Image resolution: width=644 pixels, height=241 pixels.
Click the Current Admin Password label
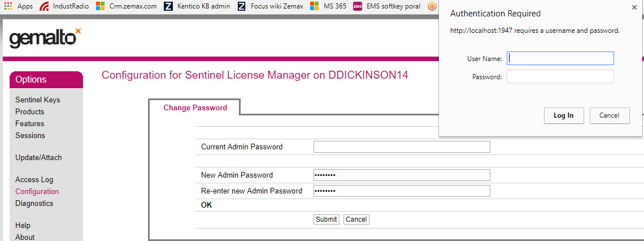[x=242, y=147]
